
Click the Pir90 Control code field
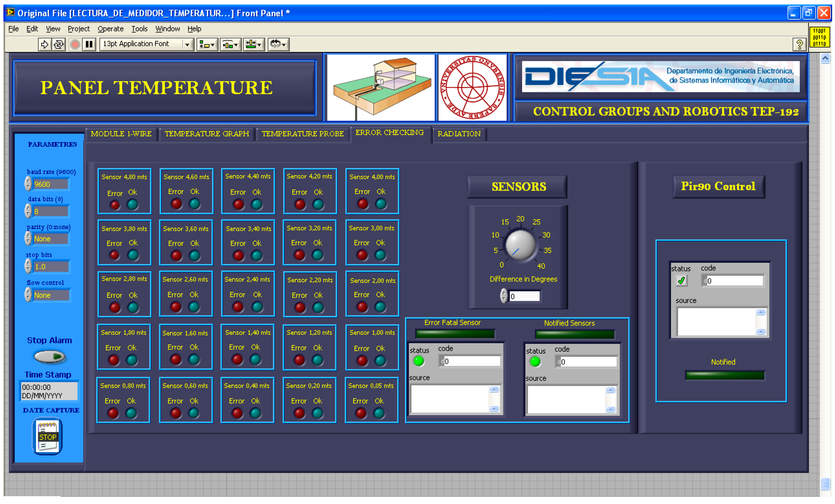click(x=732, y=281)
